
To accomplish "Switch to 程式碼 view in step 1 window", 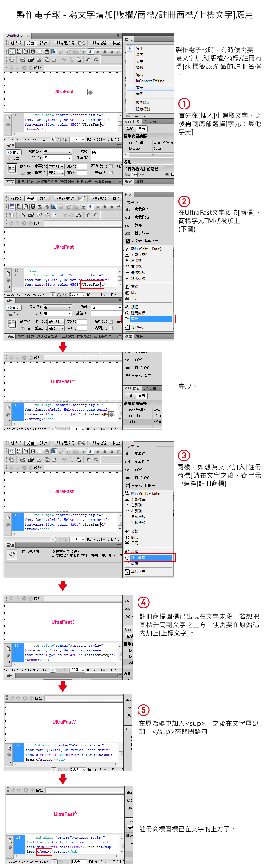I will (x=16, y=43).
